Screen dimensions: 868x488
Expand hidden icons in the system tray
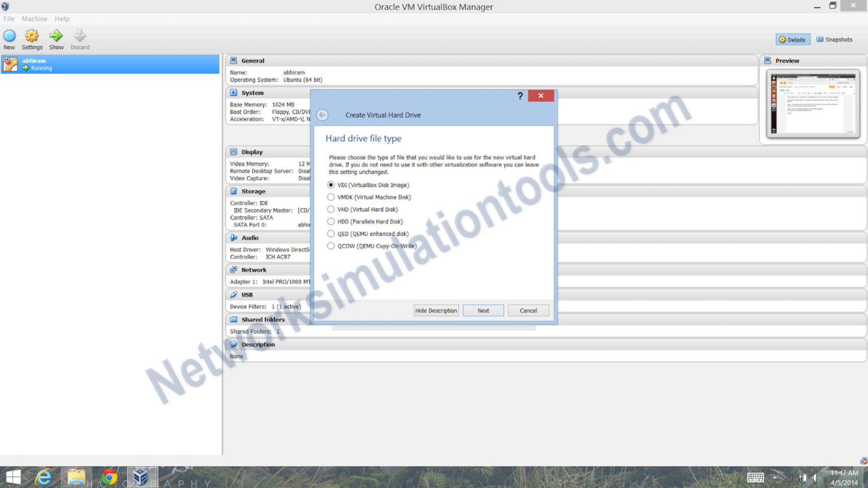pyautogui.click(x=774, y=477)
